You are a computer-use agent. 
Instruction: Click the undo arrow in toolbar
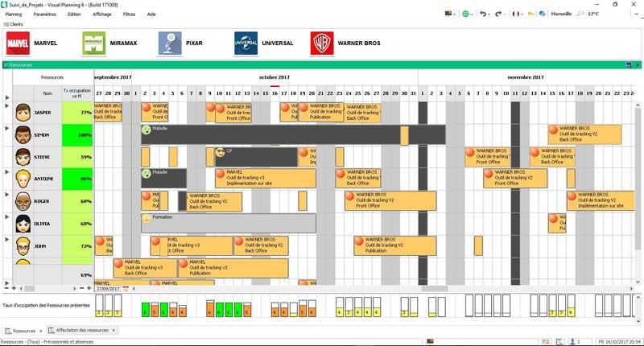483,14
